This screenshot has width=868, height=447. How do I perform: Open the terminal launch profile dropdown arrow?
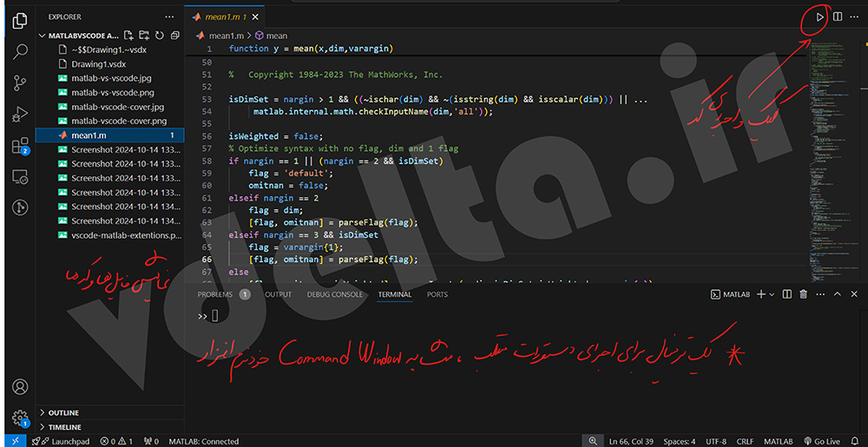coord(772,294)
